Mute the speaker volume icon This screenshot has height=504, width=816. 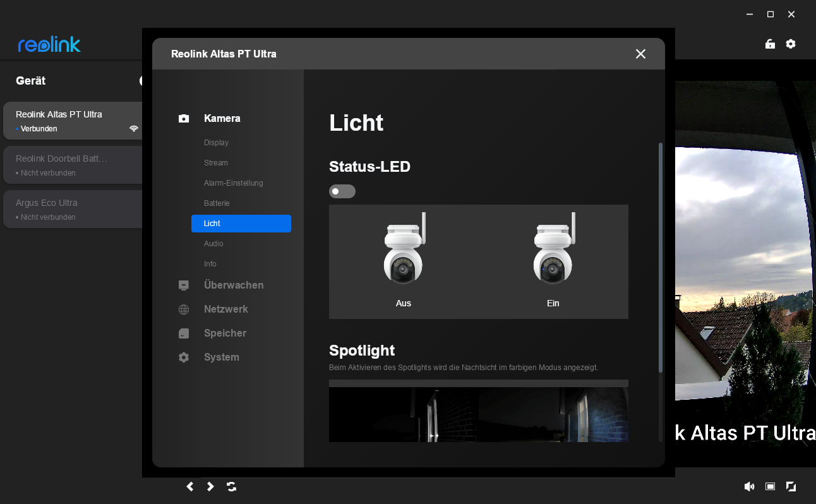(x=749, y=486)
